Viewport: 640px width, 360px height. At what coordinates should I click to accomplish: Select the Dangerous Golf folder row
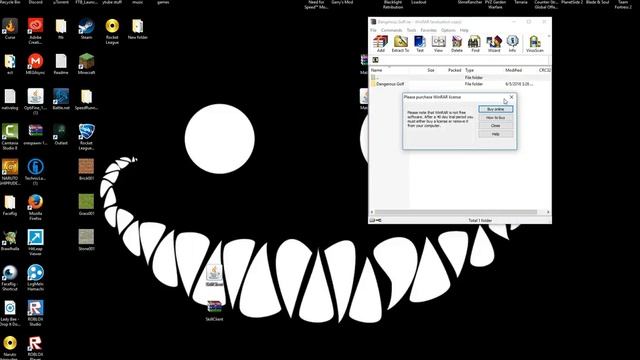pos(460,84)
